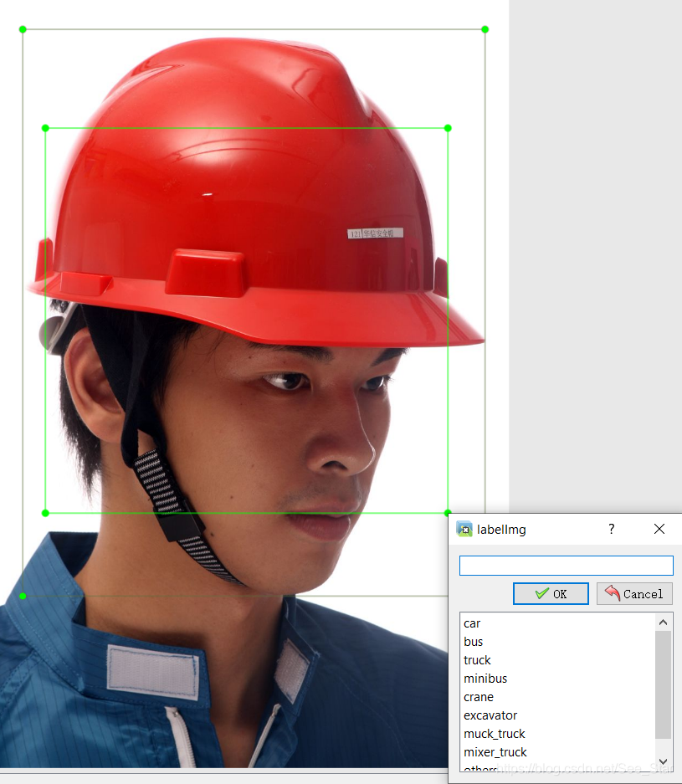The width and height of the screenshot is (682, 784).
Task: Select 'muck_truck' label entry
Action: [558, 734]
